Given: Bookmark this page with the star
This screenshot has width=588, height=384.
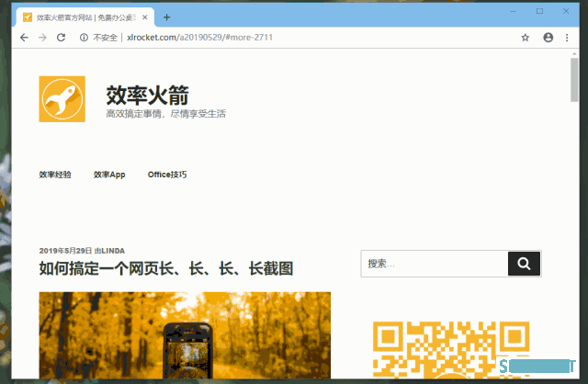Looking at the screenshot, I should point(526,38).
